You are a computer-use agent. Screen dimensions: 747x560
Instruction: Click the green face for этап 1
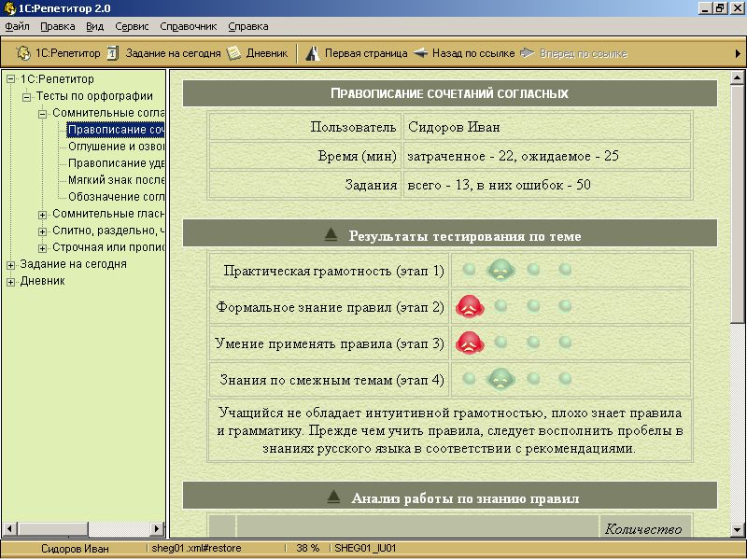(x=501, y=270)
